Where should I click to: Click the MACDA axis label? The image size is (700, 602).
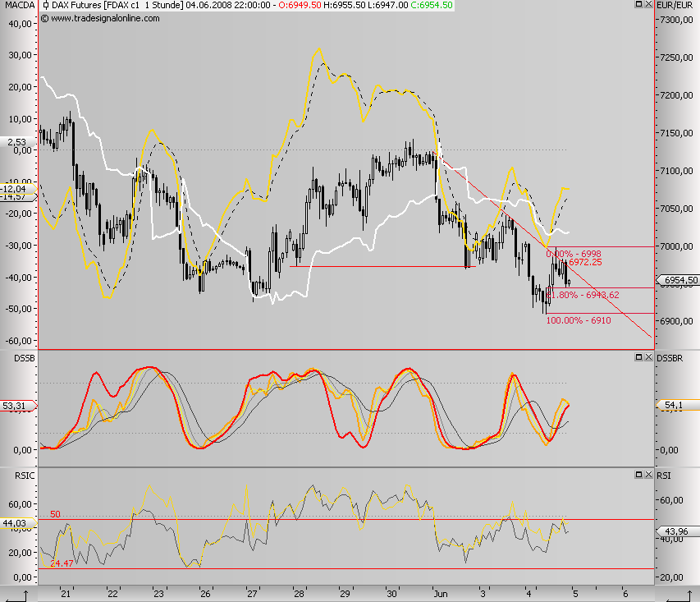tap(20, 6)
